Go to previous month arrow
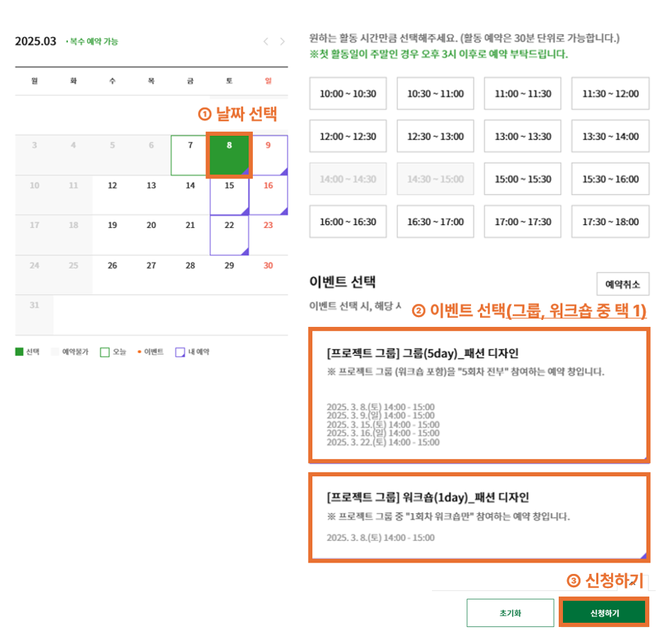The height and width of the screenshot is (639, 672). [266, 42]
